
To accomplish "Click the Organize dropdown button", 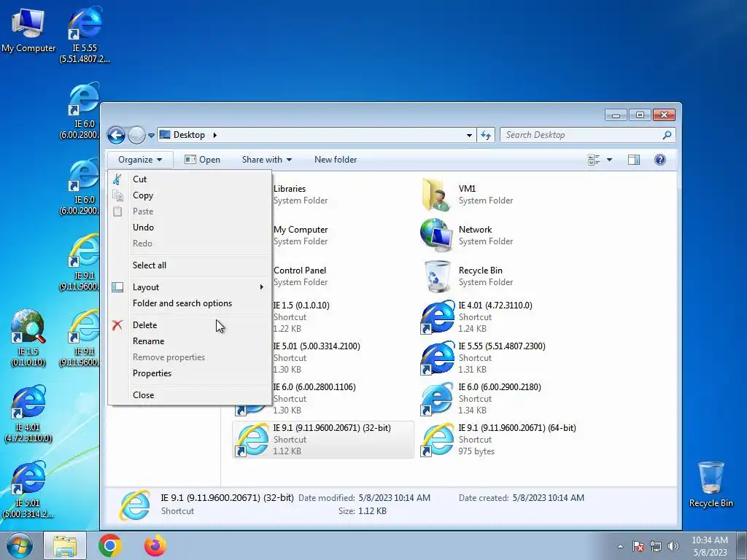I will pos(140,160).
